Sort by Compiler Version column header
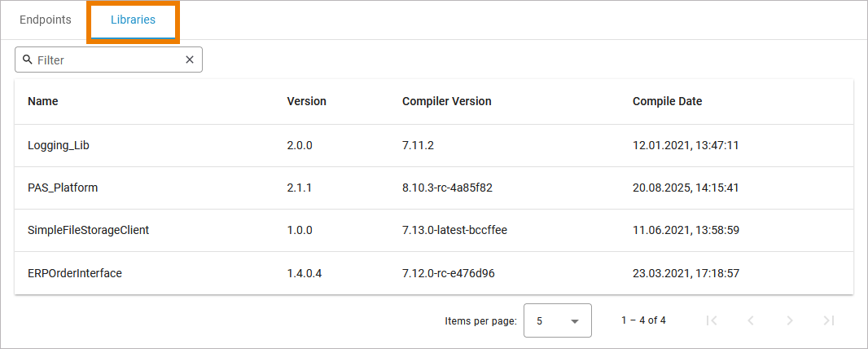 click(446, 101)
